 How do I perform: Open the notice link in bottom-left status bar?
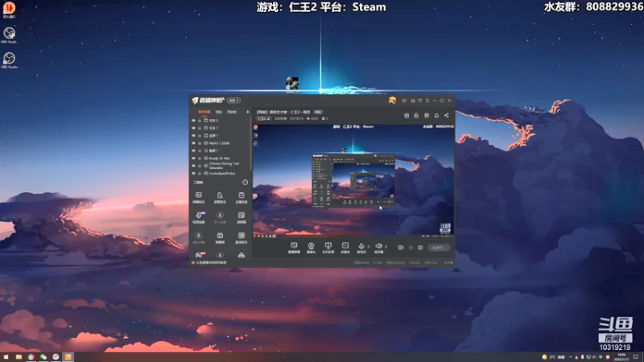[211, 263]
